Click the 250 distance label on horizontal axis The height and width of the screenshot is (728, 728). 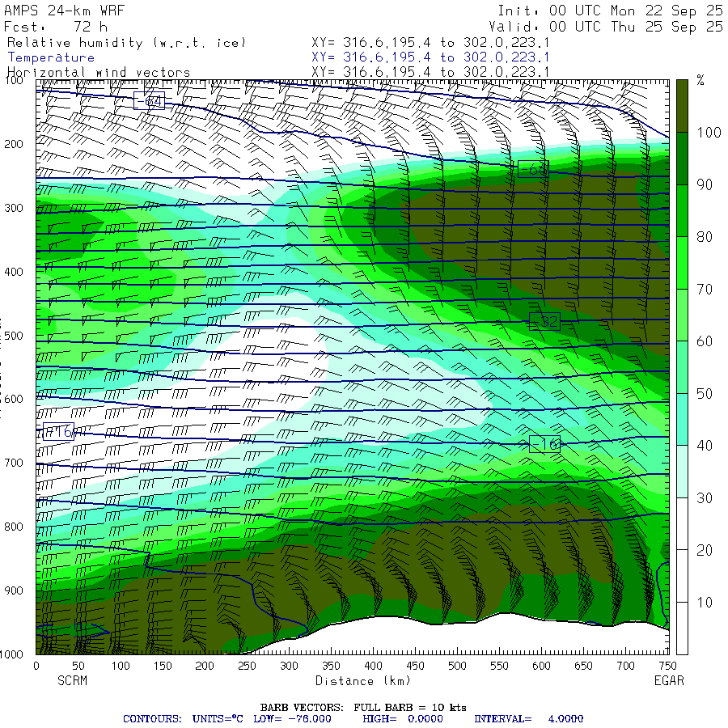click(x=247, y=666)
